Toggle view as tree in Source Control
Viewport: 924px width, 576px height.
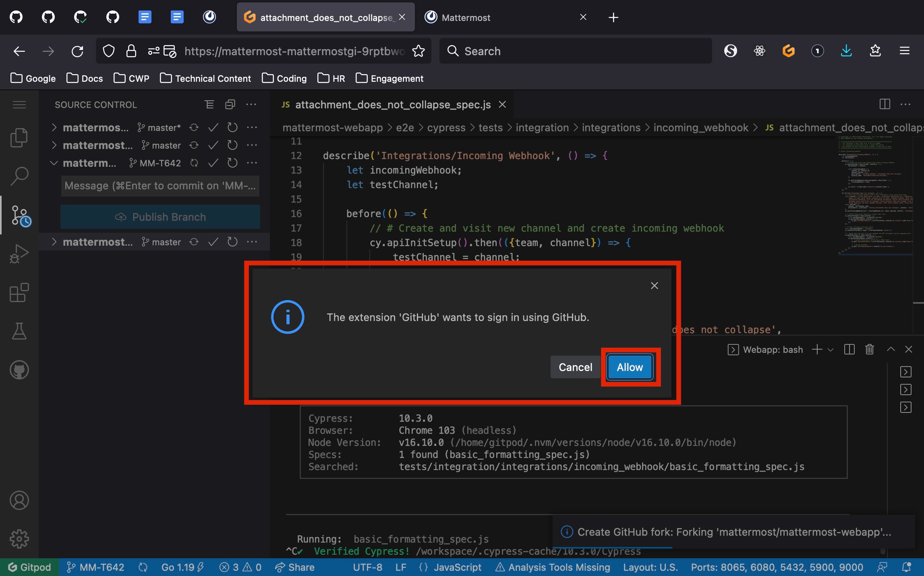(209, 104)
